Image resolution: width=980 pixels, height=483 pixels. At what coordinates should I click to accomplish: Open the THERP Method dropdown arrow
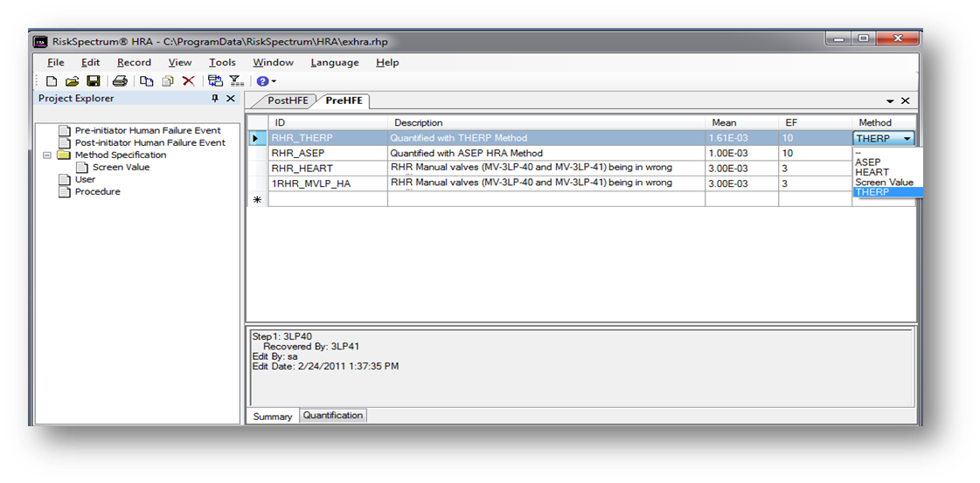tap(907, 139)
